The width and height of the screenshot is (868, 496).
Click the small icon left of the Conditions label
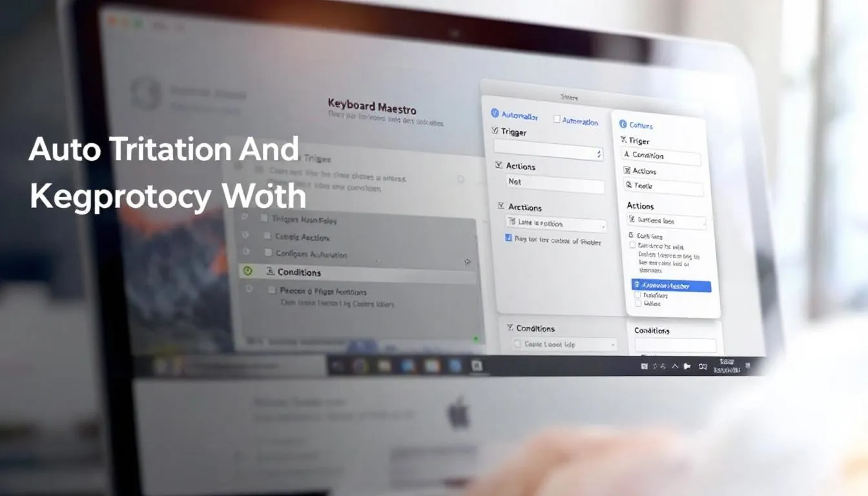(x=271, y=273)
